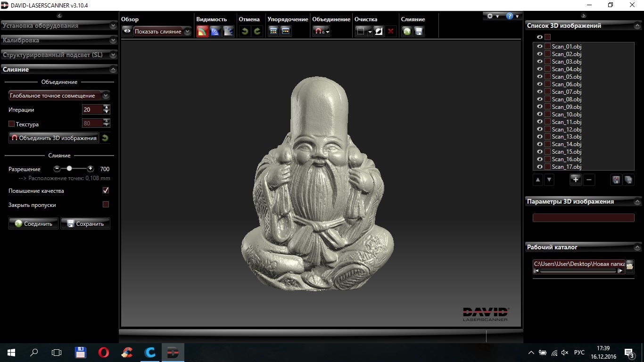Click the Соединить button
Viewport: 644px width, 362px height.
33,224
